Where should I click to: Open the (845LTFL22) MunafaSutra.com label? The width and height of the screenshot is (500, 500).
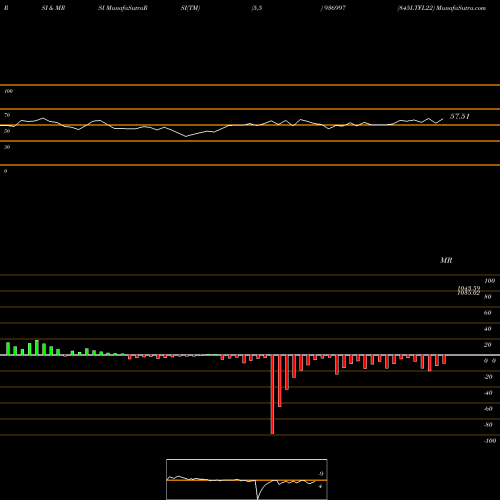442,8
